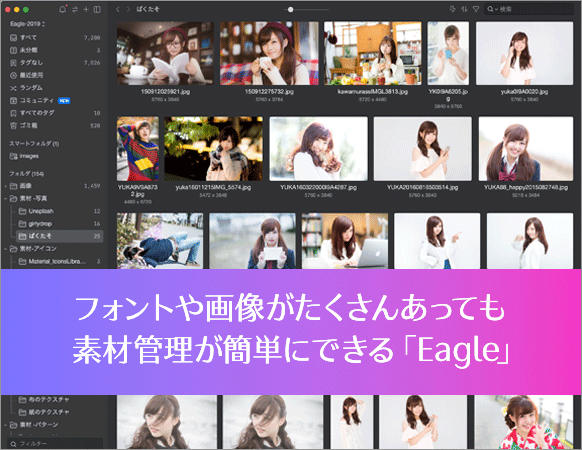This screenshot has width=582, height=450.
Task: Open thumbnail 150912275732.jpg
Action: (x=269, y=53)
